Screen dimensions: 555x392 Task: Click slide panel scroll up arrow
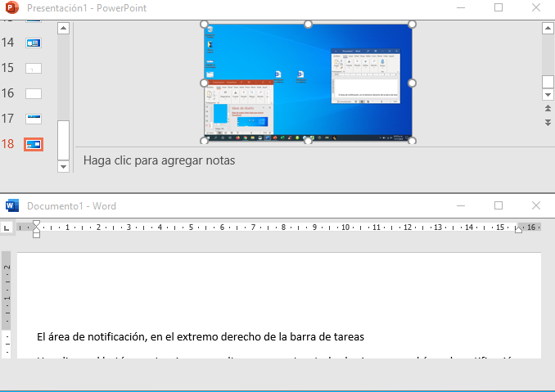(63, 29)
